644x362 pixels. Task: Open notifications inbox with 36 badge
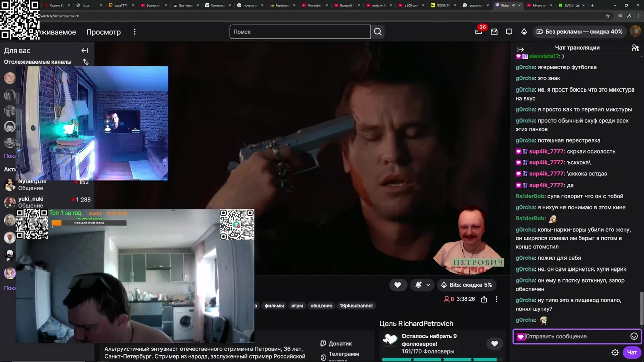tap(479, 31)
